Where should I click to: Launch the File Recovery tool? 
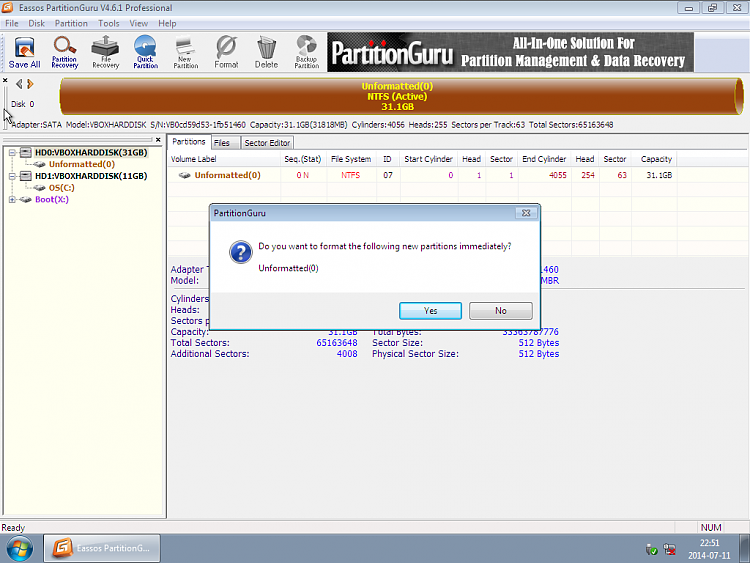point(105,53)
